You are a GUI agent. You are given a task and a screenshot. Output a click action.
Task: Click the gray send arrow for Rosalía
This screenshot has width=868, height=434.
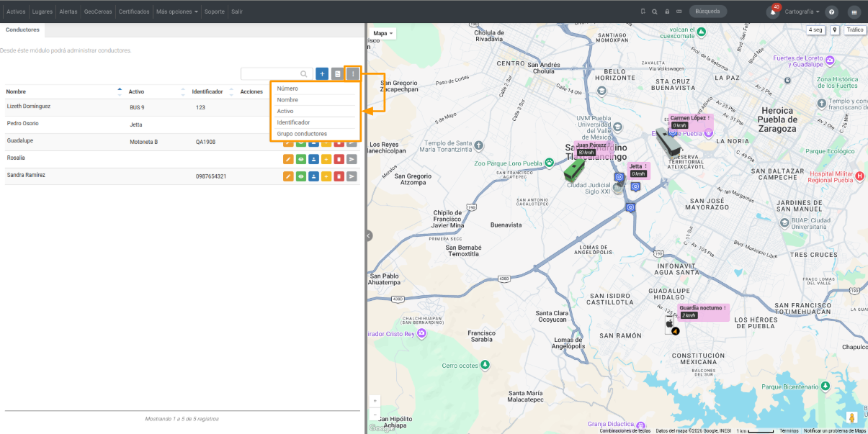(x=351, y=159)
